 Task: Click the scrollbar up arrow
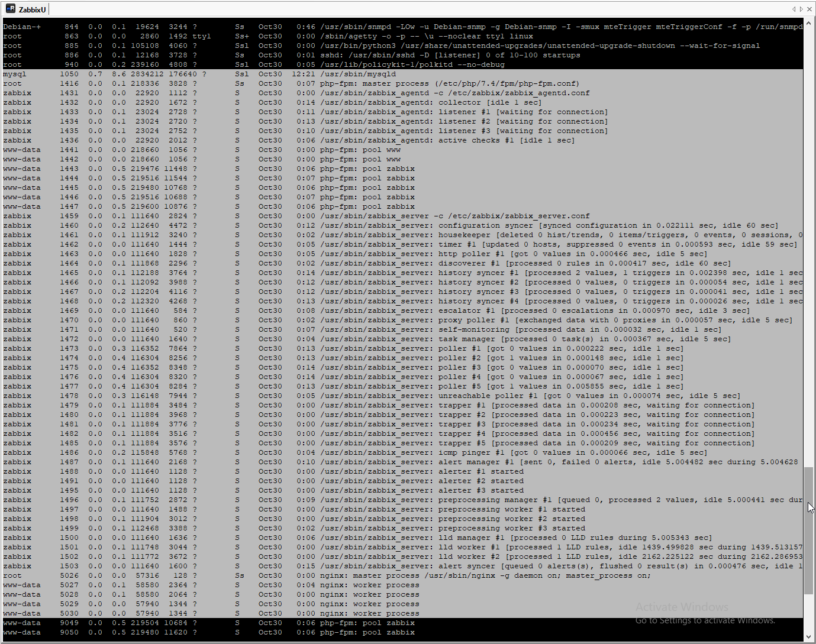pos(809,23)
